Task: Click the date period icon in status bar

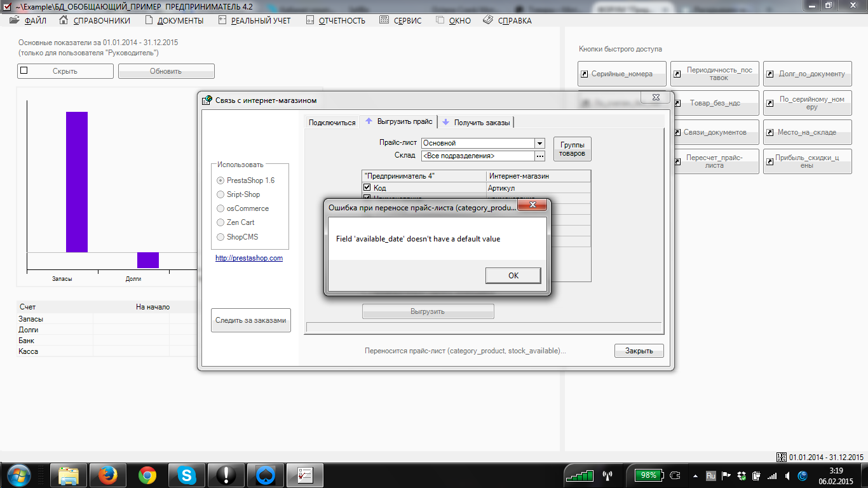Action: (x=782, y=457)
